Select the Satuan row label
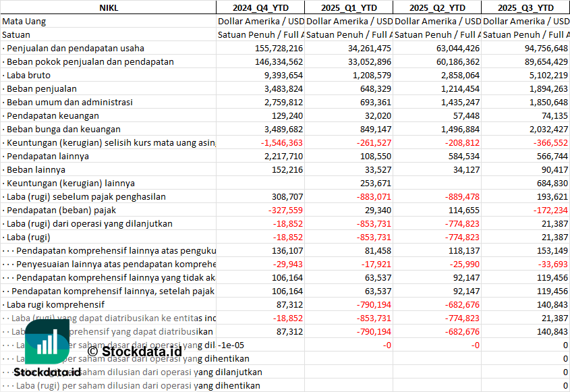Viewport: 570px width, 392px height. point(16,34)
